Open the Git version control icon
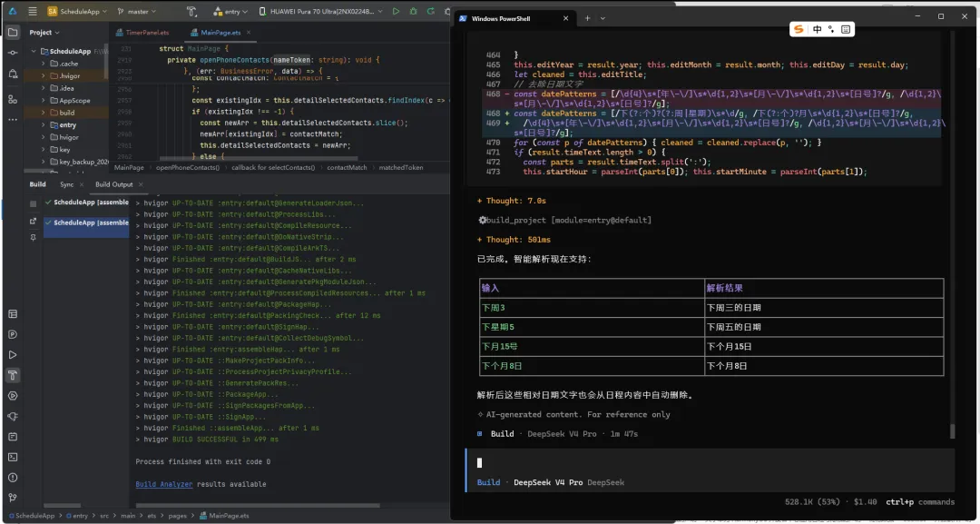Viewport: 980px width, 524px height. [13, 498]
